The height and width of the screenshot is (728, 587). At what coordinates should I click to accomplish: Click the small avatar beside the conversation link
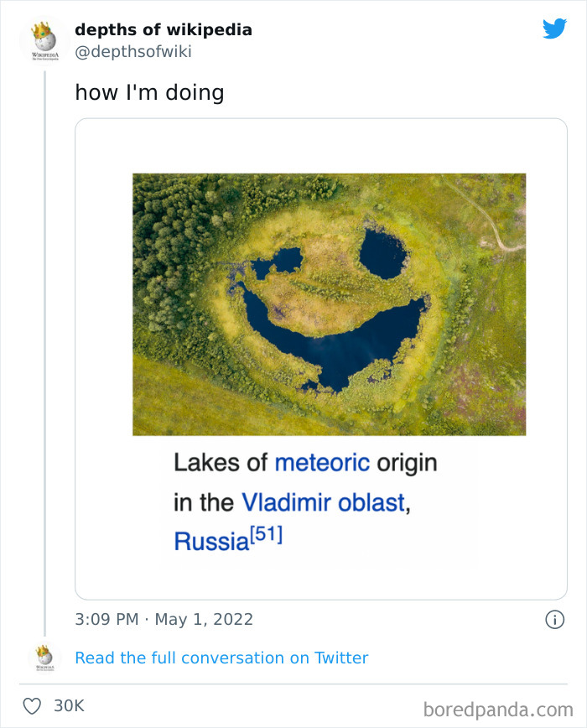(x=44, y=658)
